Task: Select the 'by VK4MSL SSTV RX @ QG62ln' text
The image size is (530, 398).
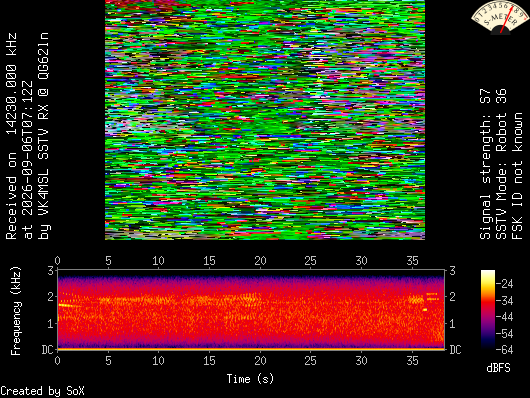Action: (x=44, y=136)
